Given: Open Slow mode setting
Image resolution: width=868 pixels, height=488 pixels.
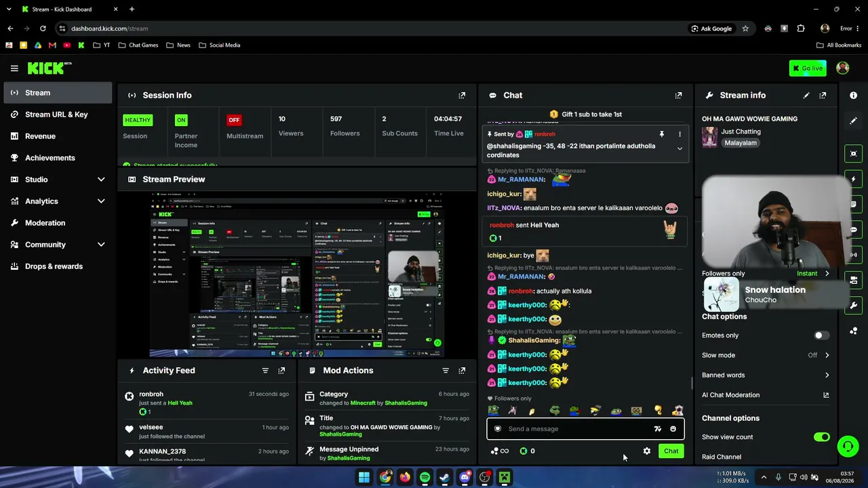Looking at the screenshot, I should [x=766, y=355].
